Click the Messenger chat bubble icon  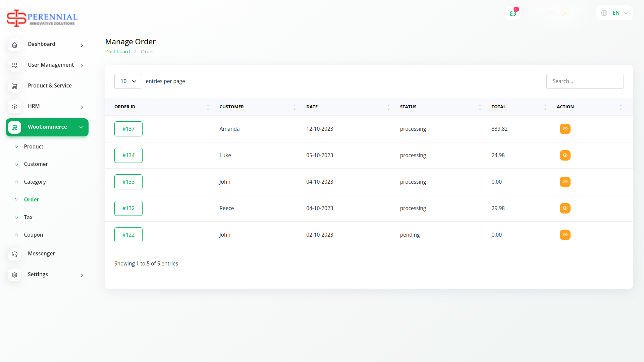(14, 254)
